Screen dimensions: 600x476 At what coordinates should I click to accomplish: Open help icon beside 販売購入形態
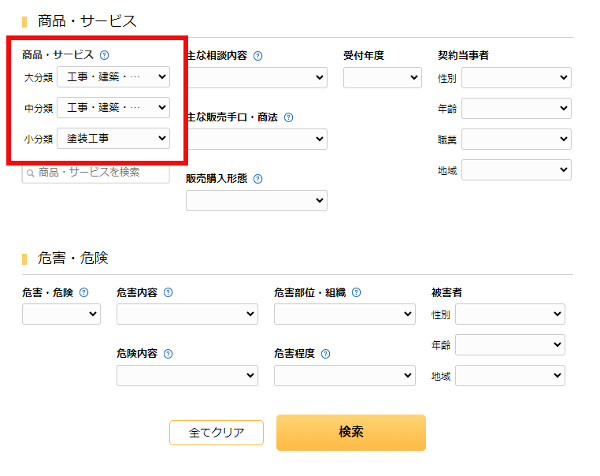(x=258, y=179)
